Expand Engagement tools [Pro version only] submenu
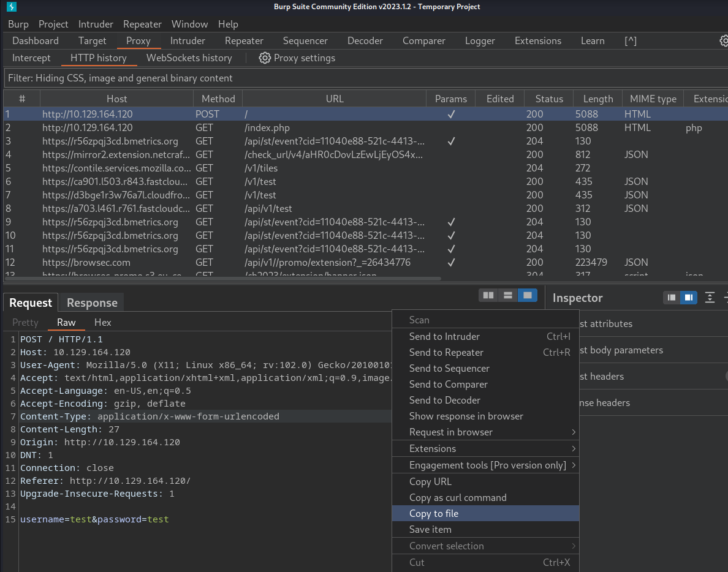 (x=486, y=465)
